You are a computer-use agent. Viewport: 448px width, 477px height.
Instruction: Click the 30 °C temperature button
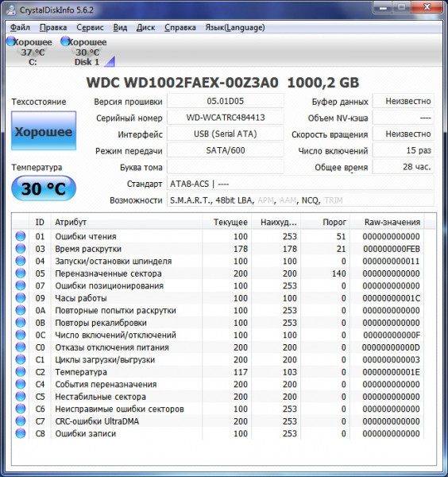pyautogui.click(x=44, y=188)
